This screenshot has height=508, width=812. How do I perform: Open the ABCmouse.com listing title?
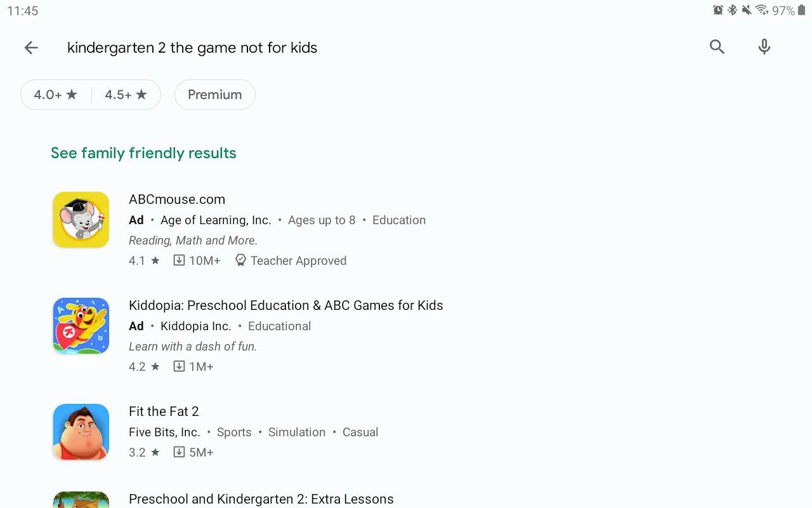pos(177,199)
